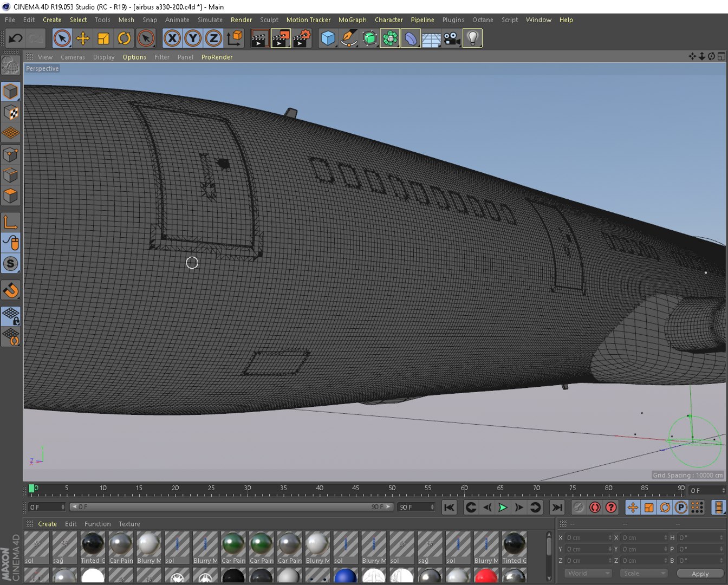Toggle Viewport Solo S icon
This screenshot has height=585, width=728.
click(x=10, y=264)
